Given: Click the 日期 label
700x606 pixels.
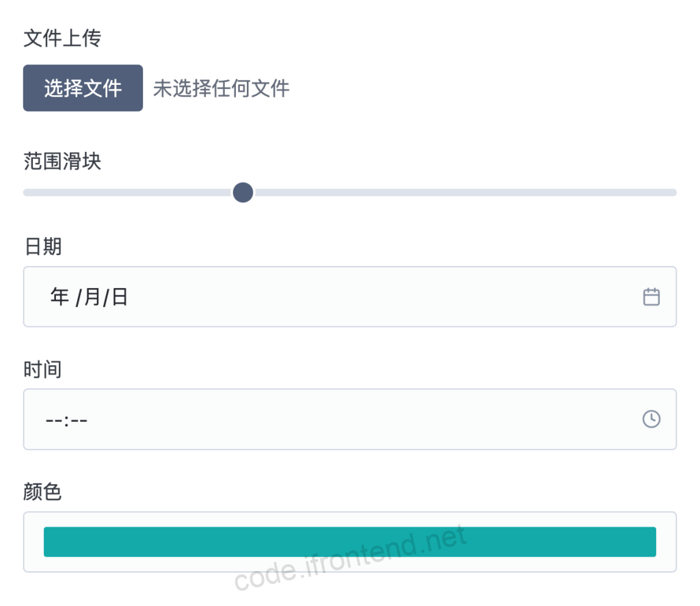Looking at the screenshot, I should tap(43, 246).
